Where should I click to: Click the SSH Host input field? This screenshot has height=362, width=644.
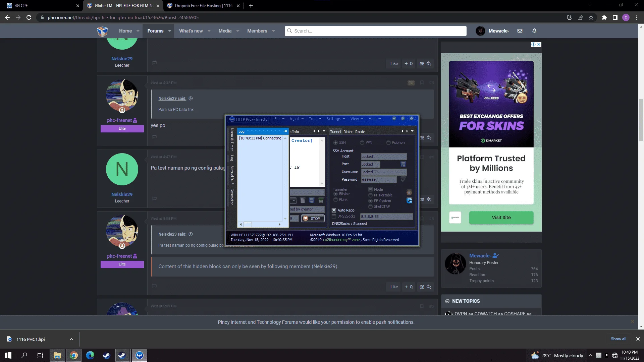click(x=384, y=157)
